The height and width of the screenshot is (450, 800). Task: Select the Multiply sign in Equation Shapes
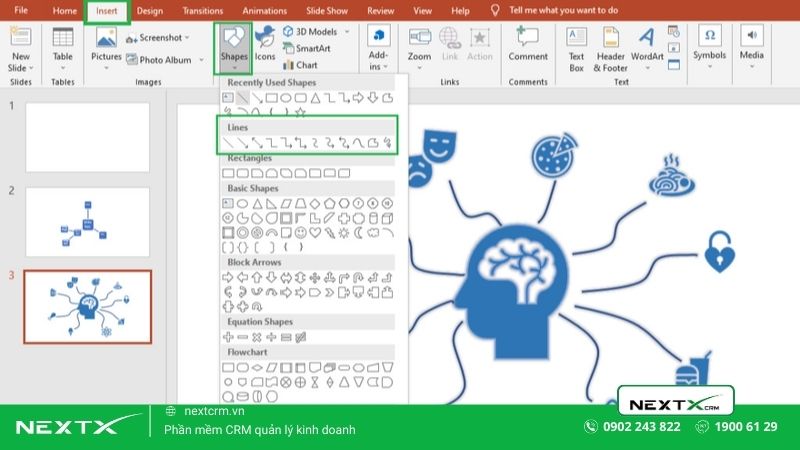pos(257,337)
